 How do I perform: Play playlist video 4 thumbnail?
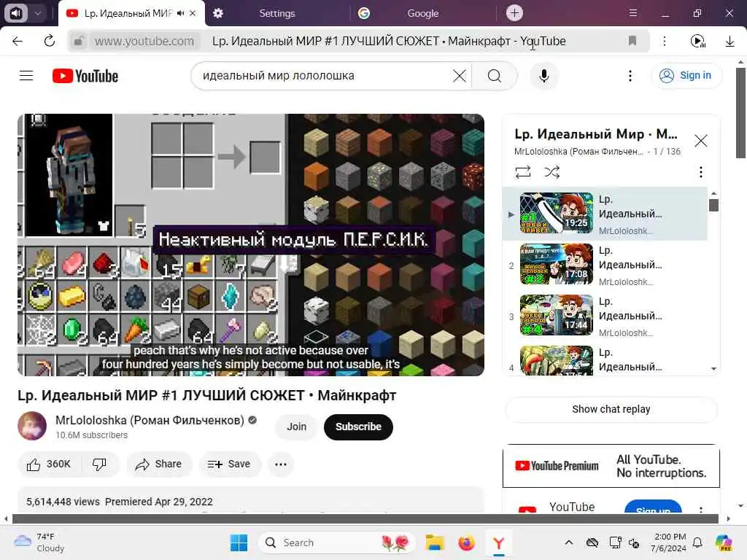(557, 360)
